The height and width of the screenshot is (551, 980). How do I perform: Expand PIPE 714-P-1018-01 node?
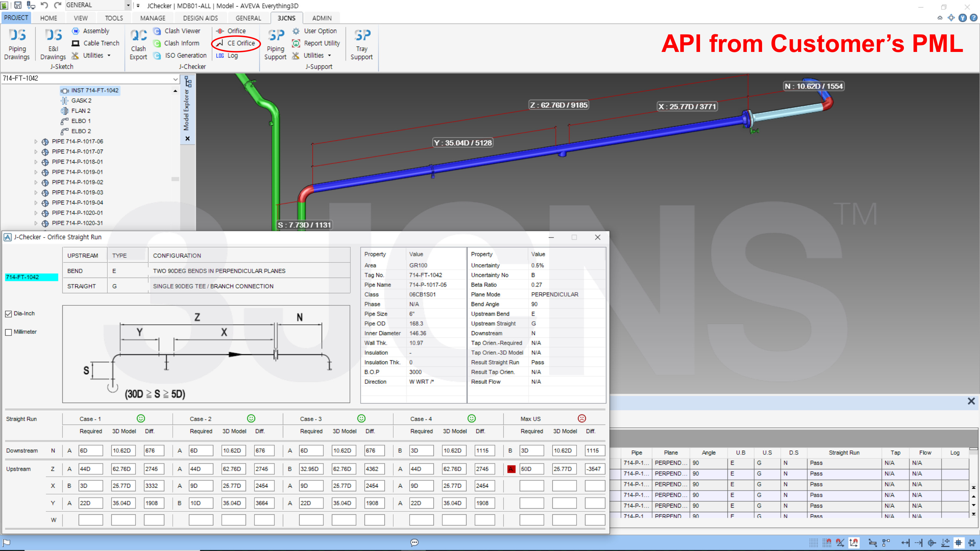point(36,162)
